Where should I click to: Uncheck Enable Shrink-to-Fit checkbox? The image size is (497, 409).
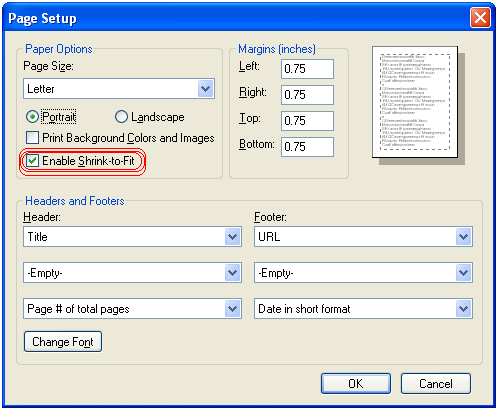[x=32, y=161]
